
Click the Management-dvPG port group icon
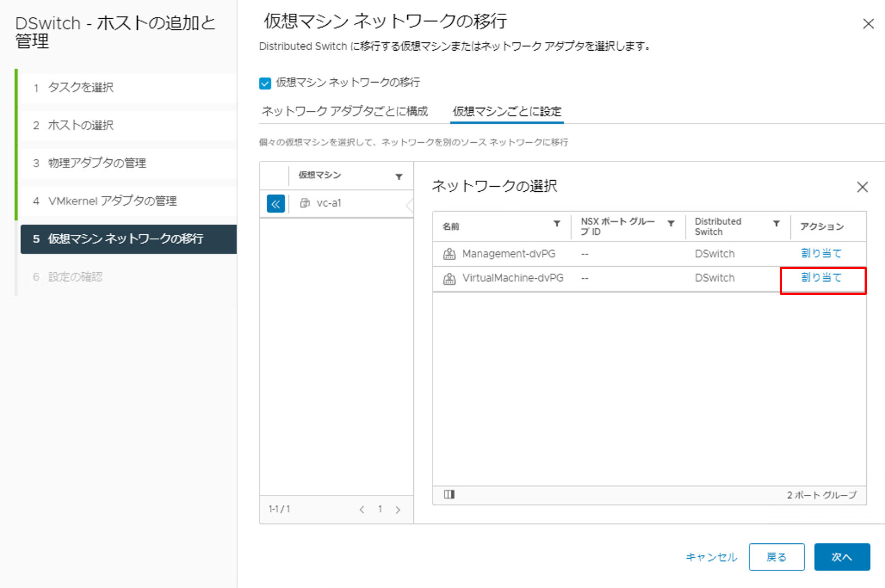point(449,254)
